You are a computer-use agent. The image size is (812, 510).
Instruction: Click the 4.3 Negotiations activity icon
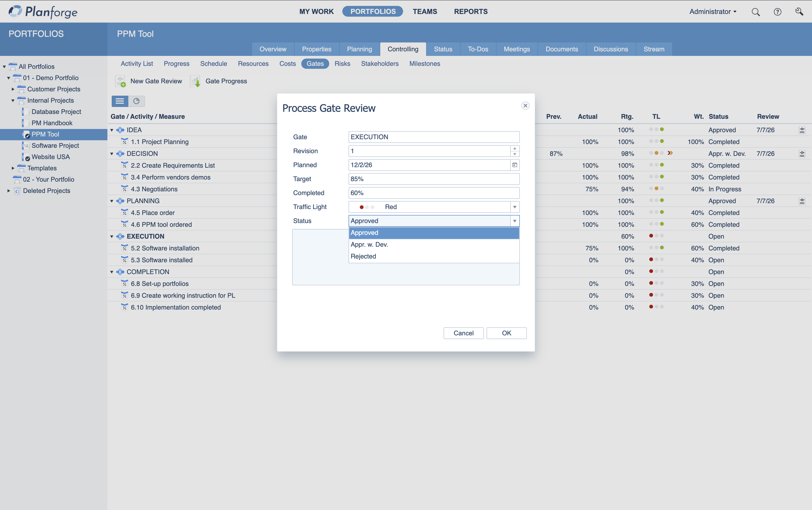(x=125, y=189)
